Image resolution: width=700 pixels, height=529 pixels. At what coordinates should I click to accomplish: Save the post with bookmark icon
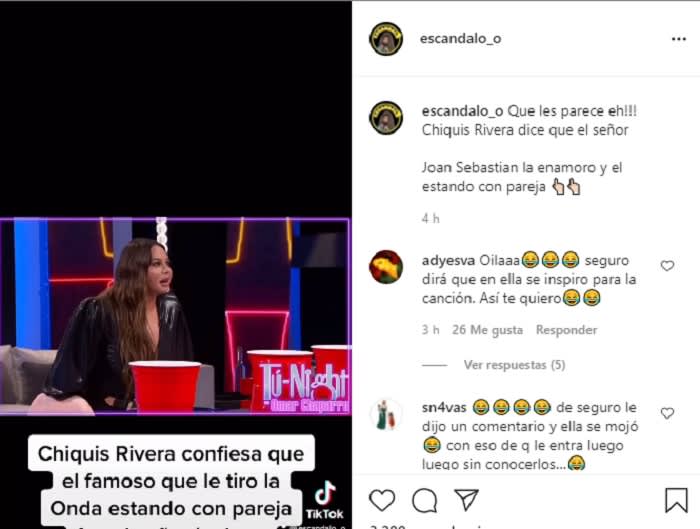(x=676, y=500)
